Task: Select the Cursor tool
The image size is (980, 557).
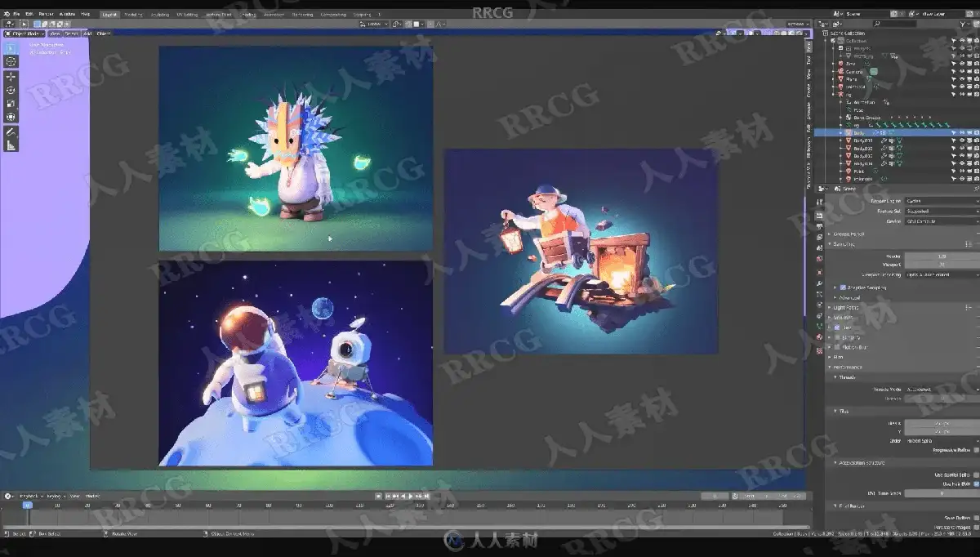Action: 11,61
